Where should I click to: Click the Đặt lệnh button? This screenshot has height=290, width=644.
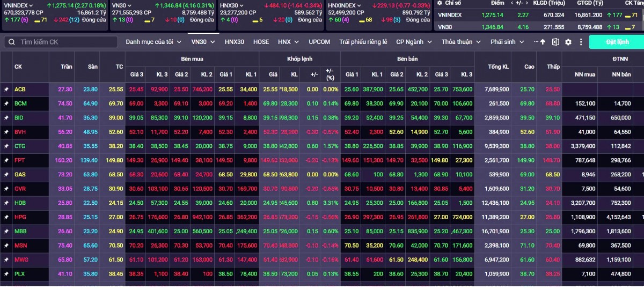click(x=617, y=42)
